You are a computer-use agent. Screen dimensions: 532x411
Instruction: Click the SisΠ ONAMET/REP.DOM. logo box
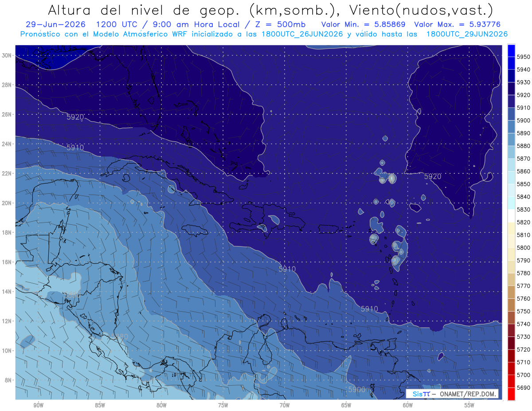point(452,394)
